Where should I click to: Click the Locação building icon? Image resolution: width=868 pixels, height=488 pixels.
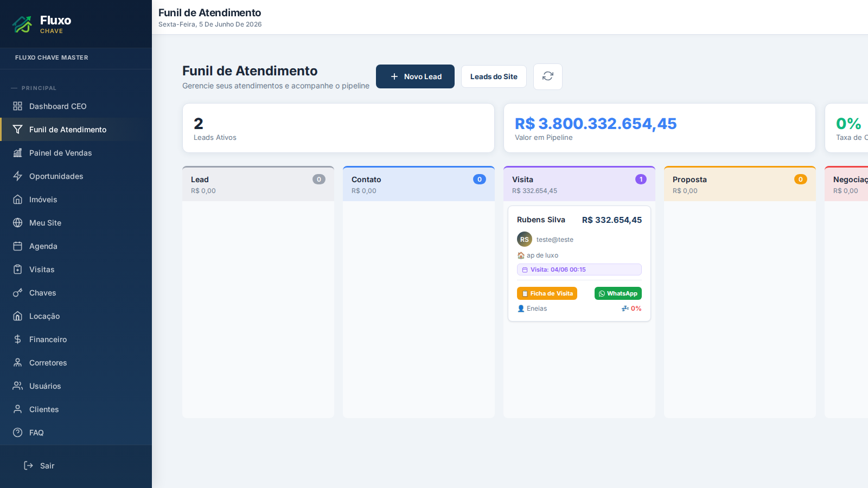coord(18,316)
